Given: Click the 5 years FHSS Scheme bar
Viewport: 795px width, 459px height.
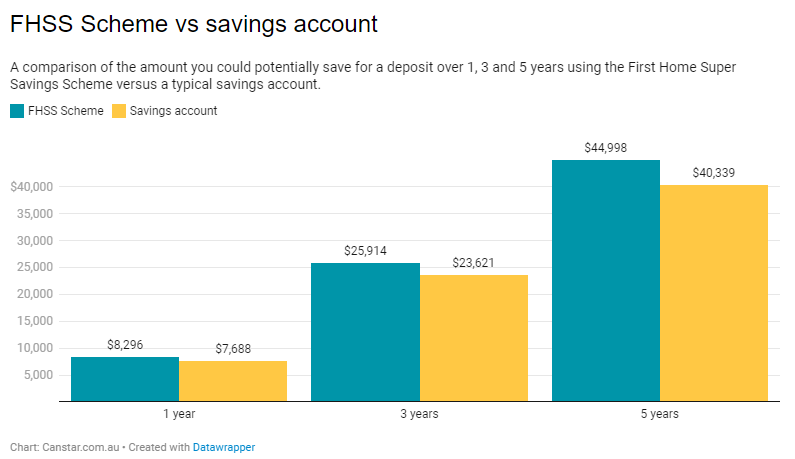Looking at the screenshot, I should tap(605, 280).
